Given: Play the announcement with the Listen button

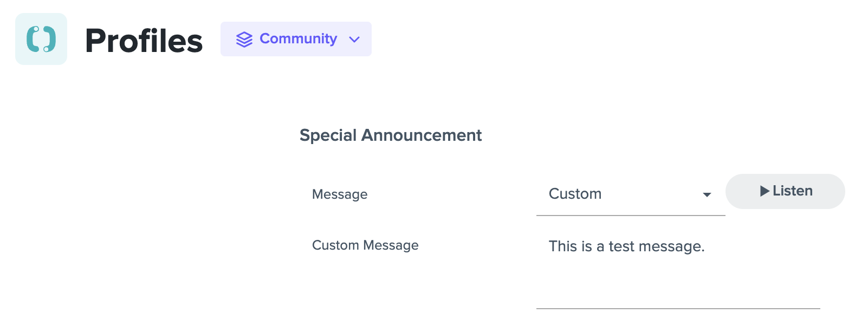Looking at the screenshot, I should pos(785,191).
